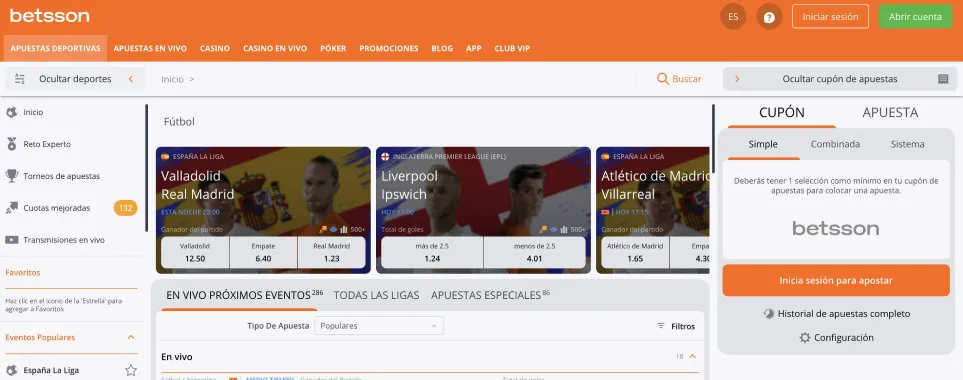
Task: Click the Abrir cuenta button
Action: coord(915,17)
